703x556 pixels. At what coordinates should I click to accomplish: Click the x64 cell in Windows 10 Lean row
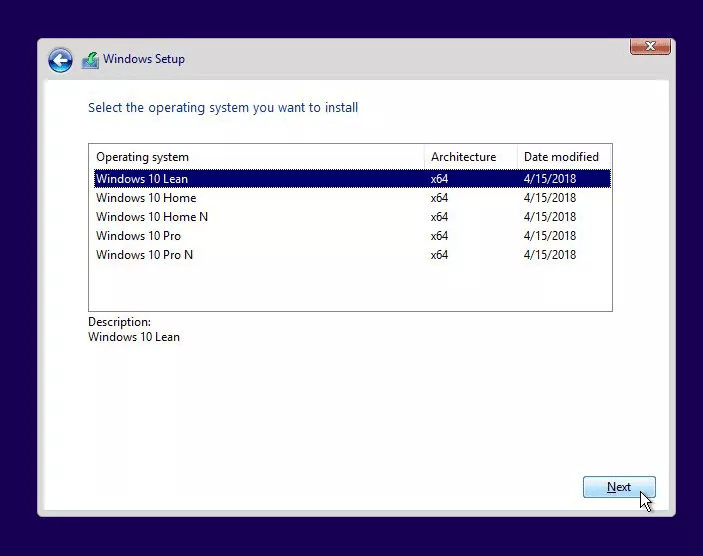coord(439,178)
